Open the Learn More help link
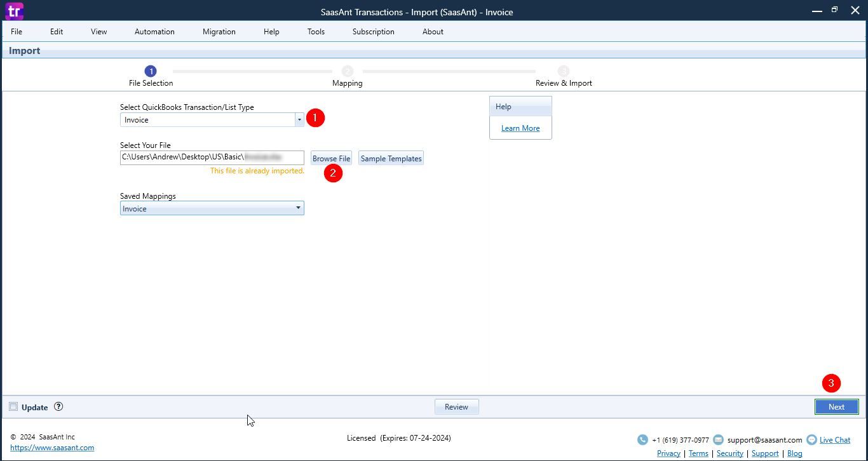868x461 pixels. (520, 128)
